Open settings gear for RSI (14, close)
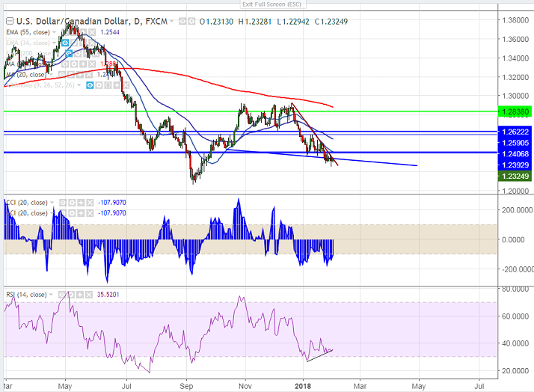 (71, 295)
